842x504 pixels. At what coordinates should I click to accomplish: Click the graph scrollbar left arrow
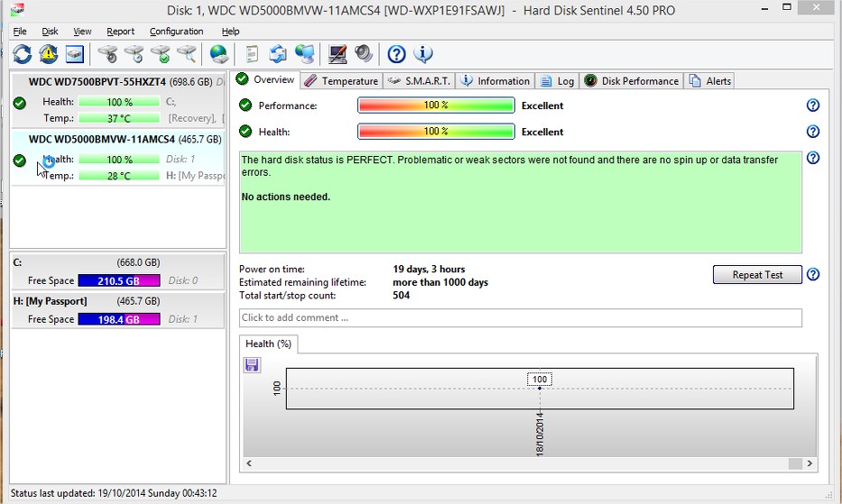[248, 463]
